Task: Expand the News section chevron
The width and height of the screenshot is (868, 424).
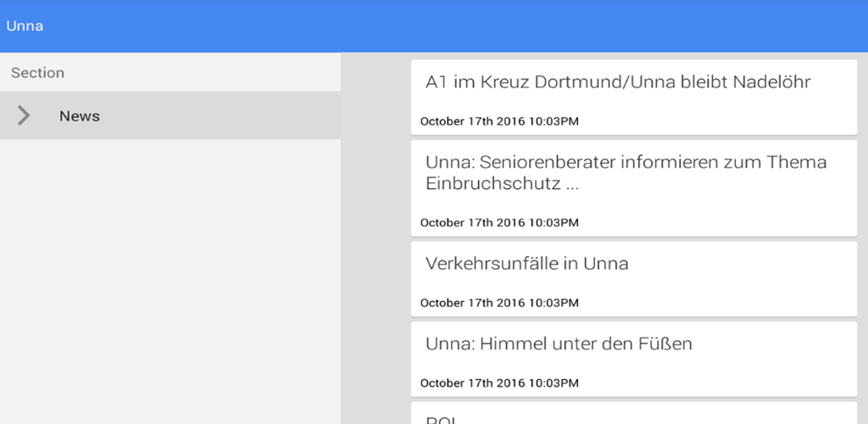Action: coord(23,115)
